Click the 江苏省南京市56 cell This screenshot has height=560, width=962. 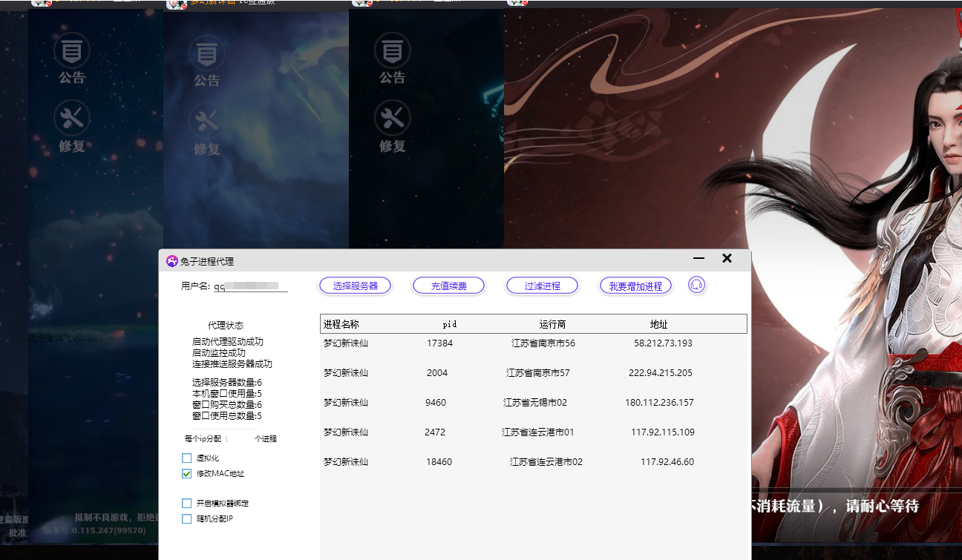click(x=543, y=343)
